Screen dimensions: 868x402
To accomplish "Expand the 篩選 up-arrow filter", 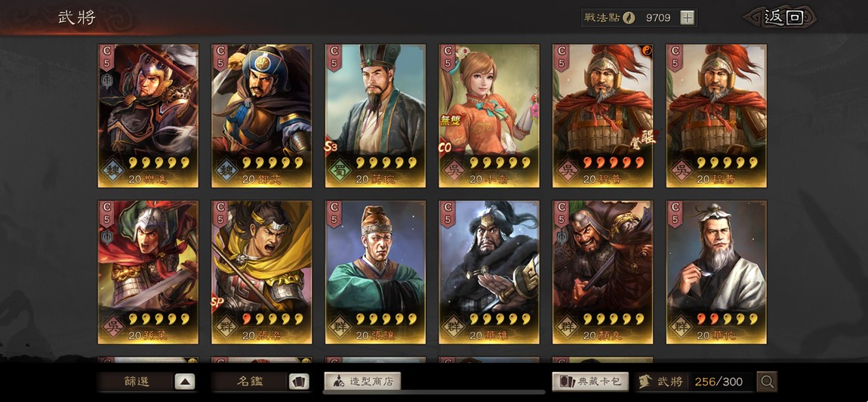I will pyautogui.click(x=185, y=382).
